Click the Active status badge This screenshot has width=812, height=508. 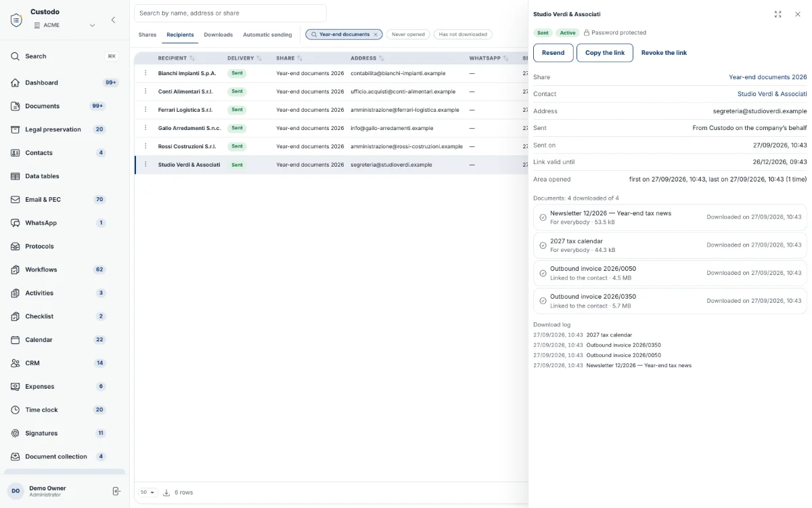568,33
